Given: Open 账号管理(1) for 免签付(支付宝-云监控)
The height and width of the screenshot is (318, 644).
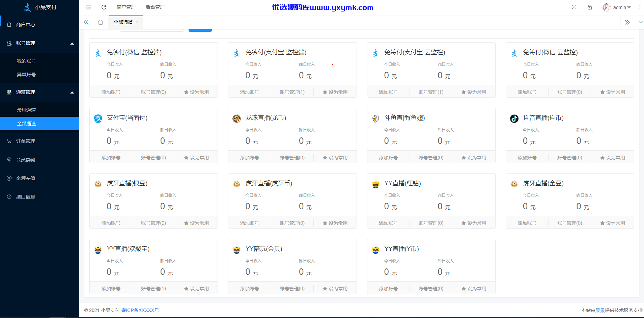Looking at the screenshot, I should click(431, 92).
